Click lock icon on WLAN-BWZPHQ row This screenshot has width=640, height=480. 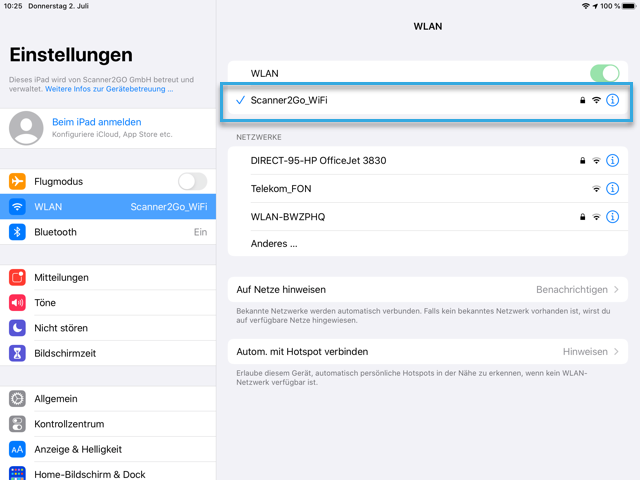point(582,217)
